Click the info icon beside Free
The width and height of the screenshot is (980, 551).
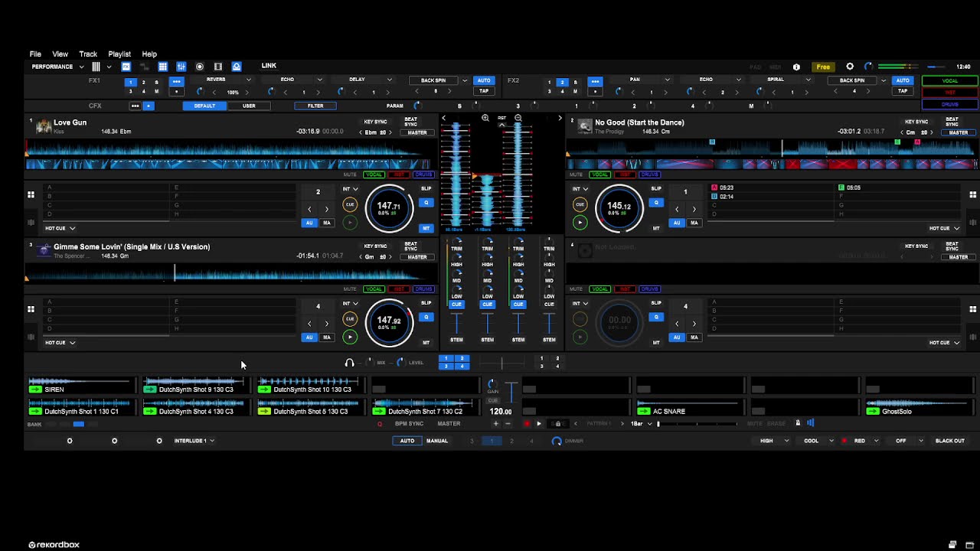tap(796, 67)
